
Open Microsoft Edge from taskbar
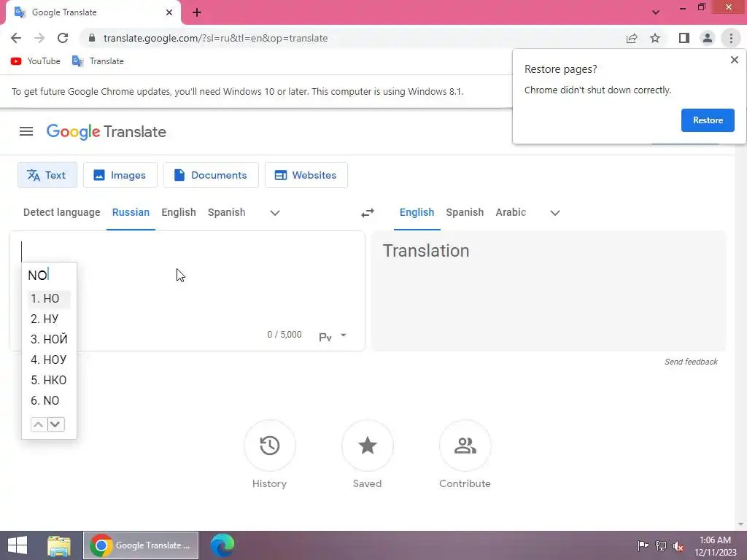pyautogui.click(x=222, y=545)
